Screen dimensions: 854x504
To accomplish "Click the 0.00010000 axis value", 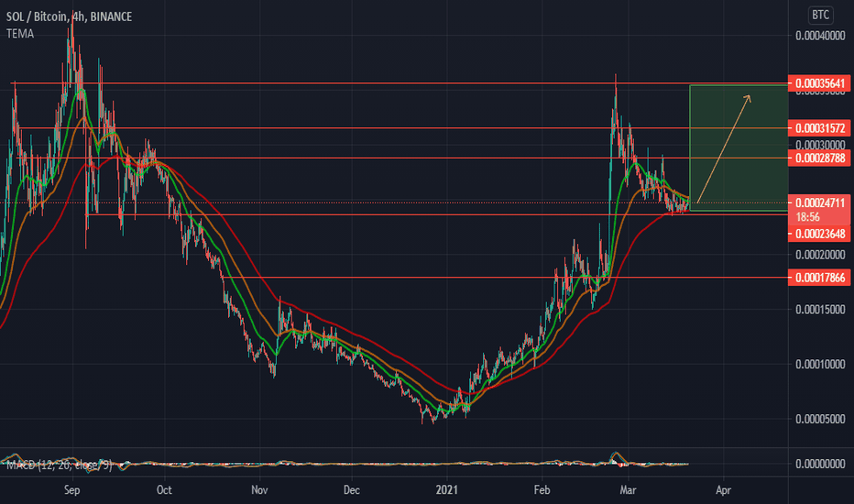I will coord(820,364).
